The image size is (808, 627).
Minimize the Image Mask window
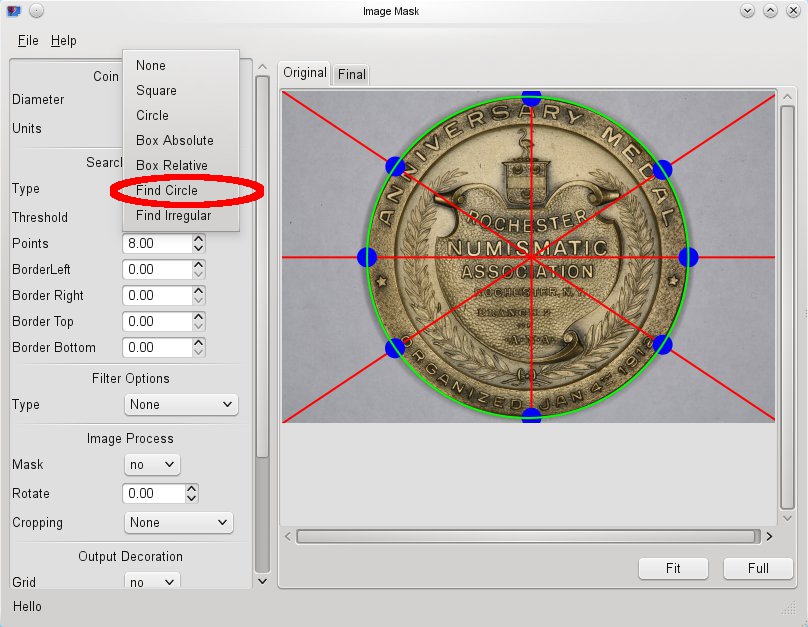pos(747,10)
